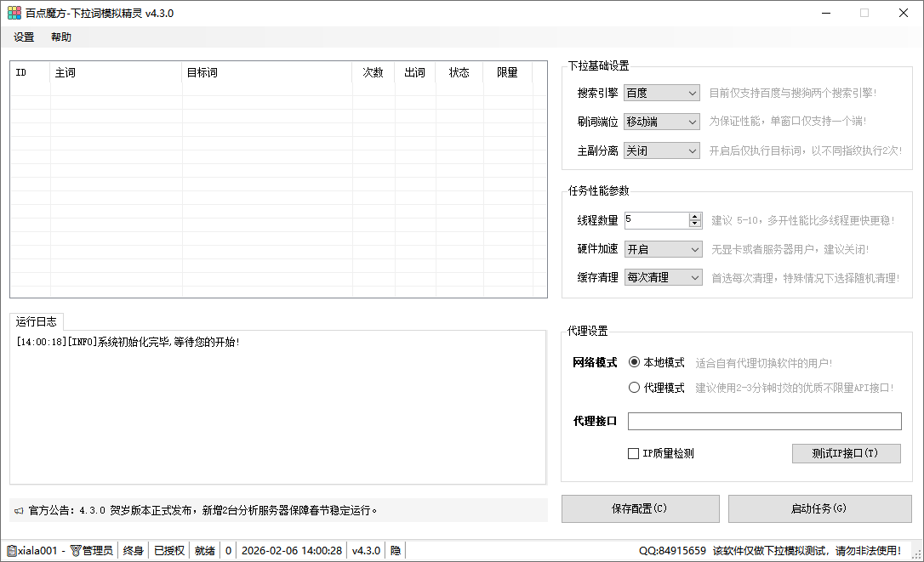Click the user account icon beside xiala001
This screenshot has width=924, height=562.
coord(11,551)
